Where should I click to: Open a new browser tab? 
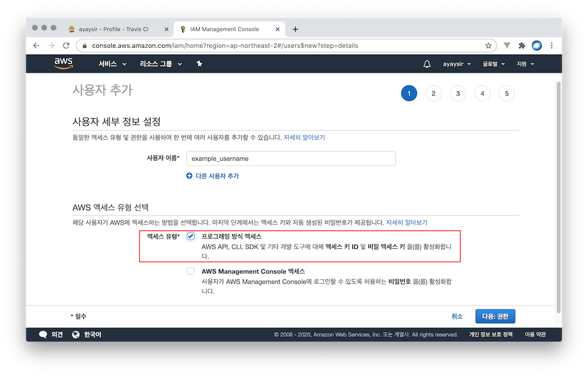(295, 29)
